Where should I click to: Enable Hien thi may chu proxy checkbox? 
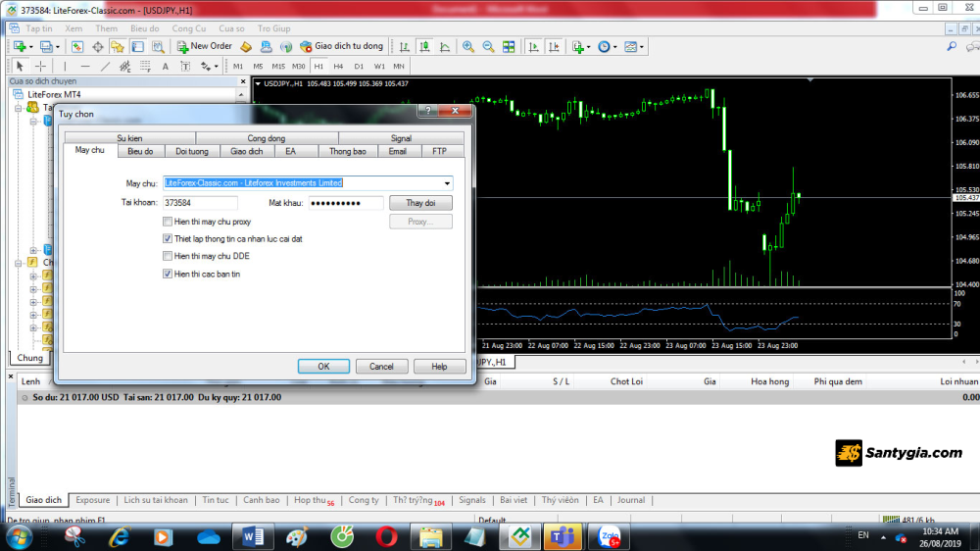(x=168, y=222)
